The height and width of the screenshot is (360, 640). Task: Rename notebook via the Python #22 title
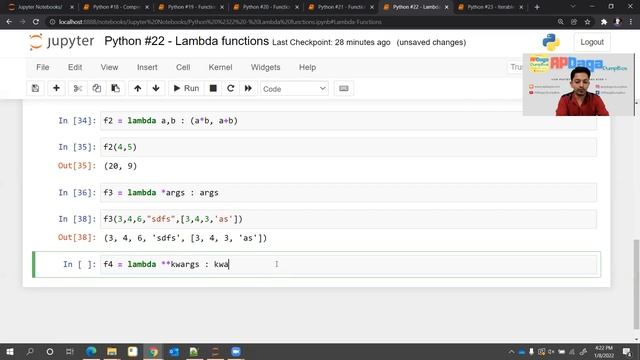pyautogui.click(x=187, y=41)
